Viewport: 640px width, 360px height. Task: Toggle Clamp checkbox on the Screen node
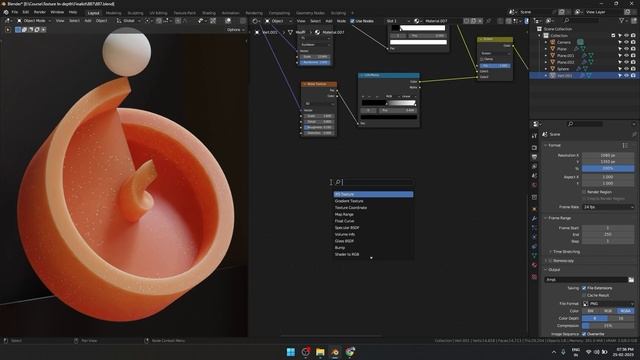click(x=482, y=59)
